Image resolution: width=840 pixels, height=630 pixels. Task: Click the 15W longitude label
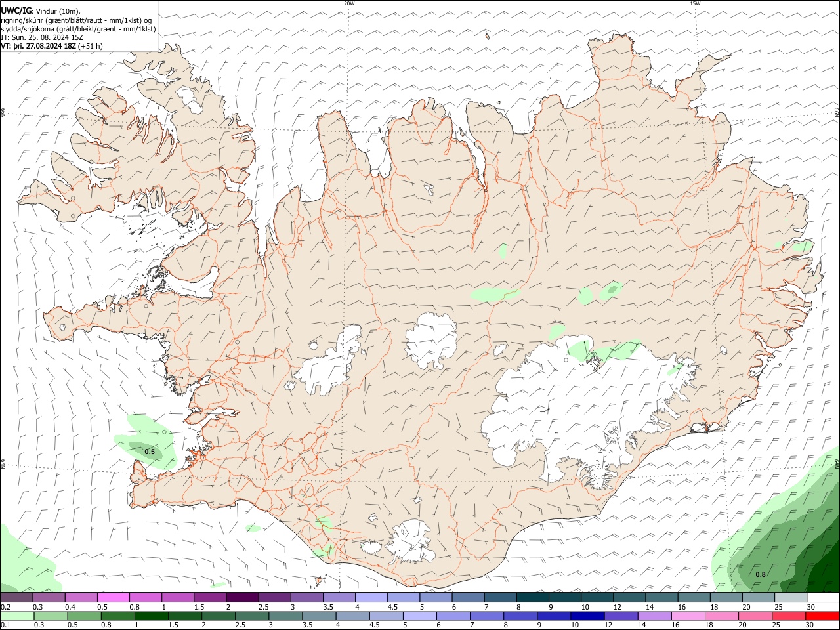tap(695, 3)
